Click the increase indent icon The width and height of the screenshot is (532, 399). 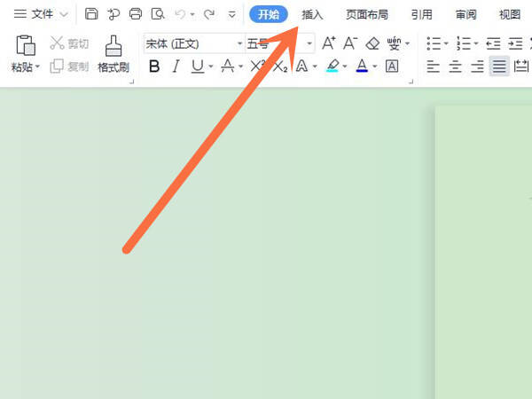515,43
